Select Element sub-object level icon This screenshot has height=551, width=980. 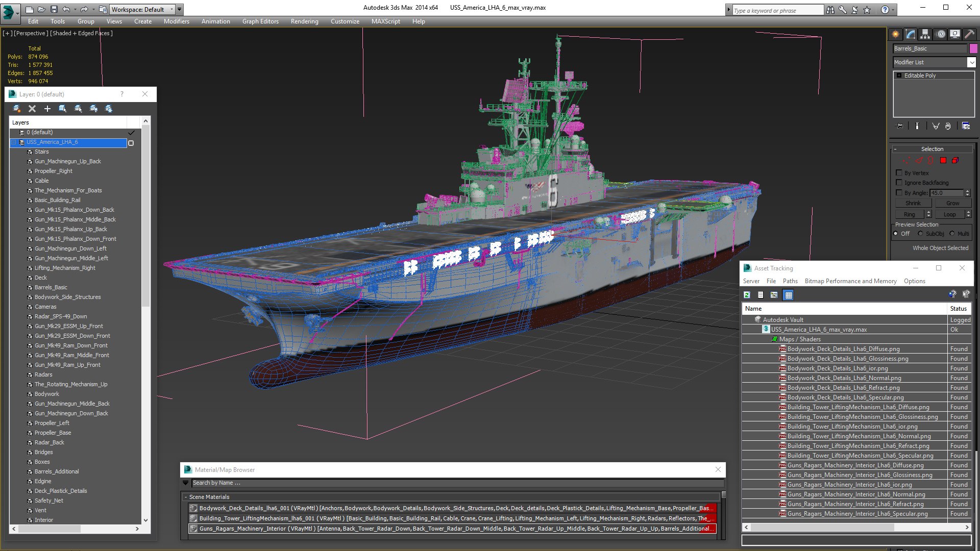coord(955,161)
